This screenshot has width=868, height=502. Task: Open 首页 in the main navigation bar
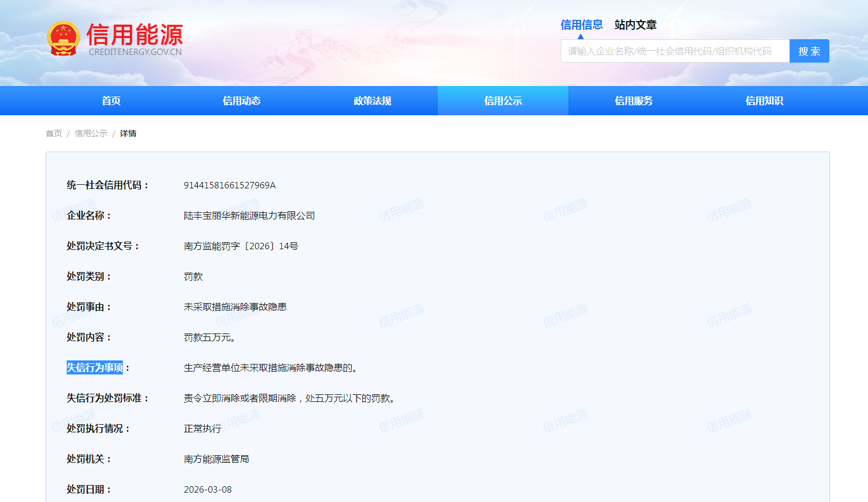[111, 101]
